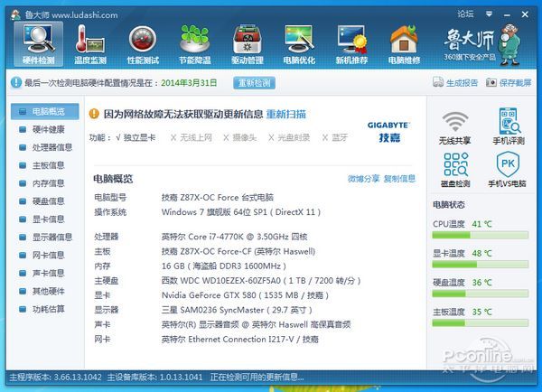Click the 重新扫描 rescan link
Image resolution: width=542 pixels, height=392 pixels.
pyautogui.click(x=286, y=114)
